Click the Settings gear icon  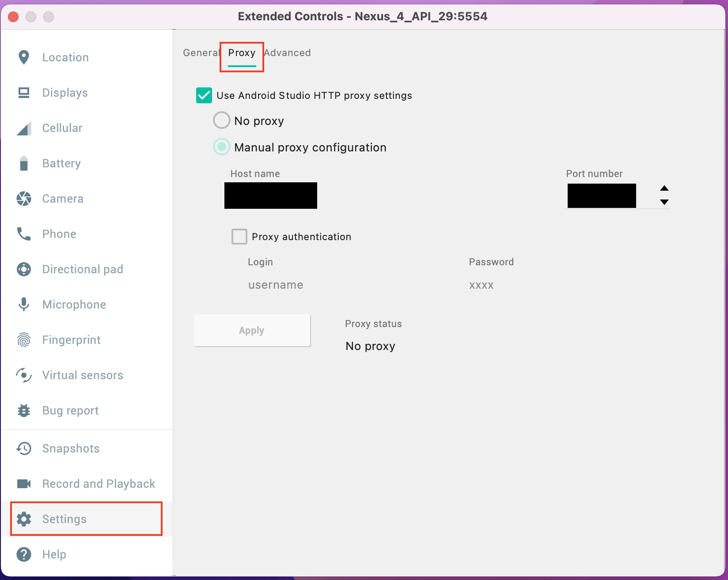coord(24,519)
